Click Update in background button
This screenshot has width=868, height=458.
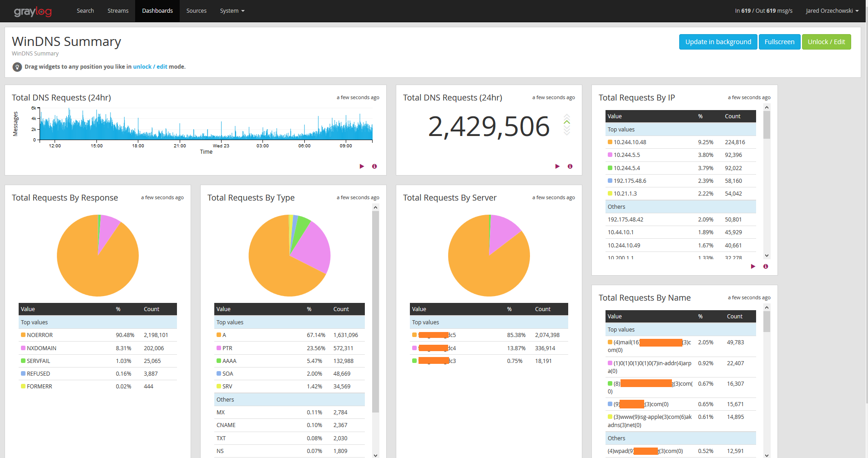[x=718, y=42]
